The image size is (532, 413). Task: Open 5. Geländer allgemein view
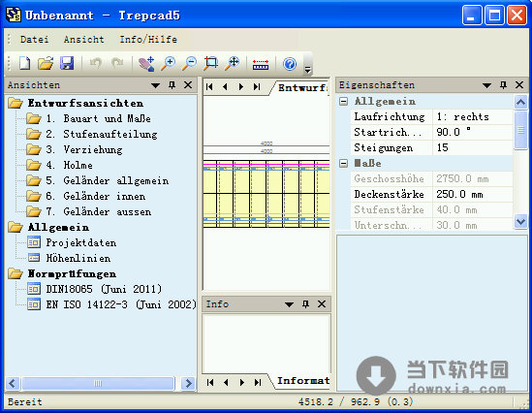coord(108,181)
